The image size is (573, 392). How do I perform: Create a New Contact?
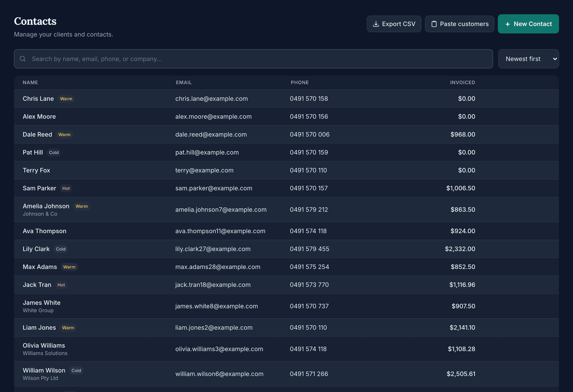pyautogui.click(x=528, y=24)
